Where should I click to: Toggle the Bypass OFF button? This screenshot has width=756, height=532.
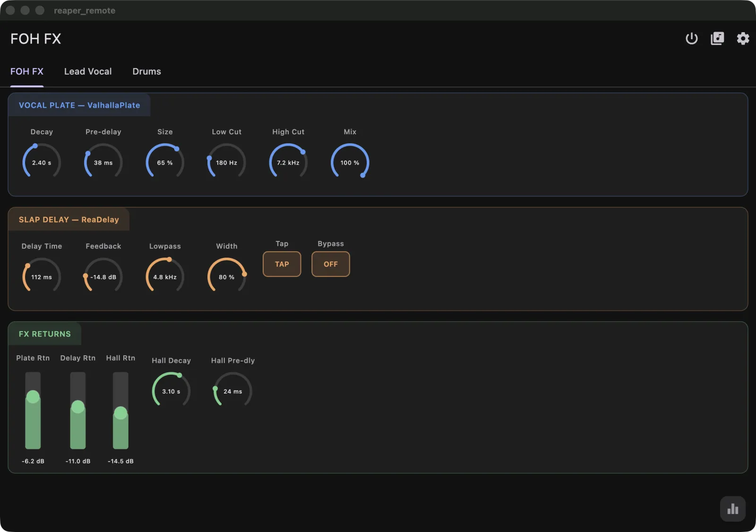(x=331, y=264)
